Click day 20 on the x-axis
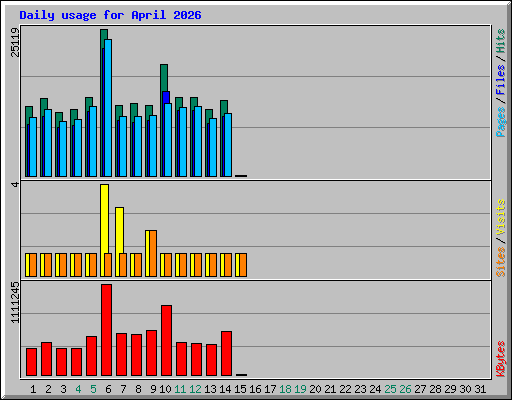This screenshot has width=512, height=400. [x=315, y=389]
